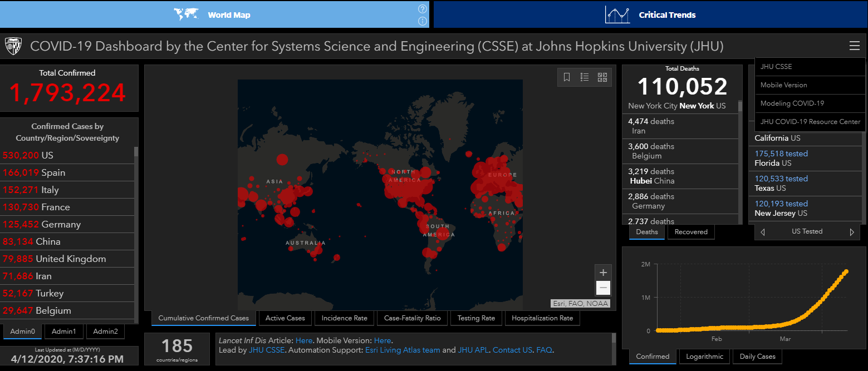The width and height of the screenshot is (868, 371).
Task: Open the Mobile Version Here link
Action: [382, 340]
